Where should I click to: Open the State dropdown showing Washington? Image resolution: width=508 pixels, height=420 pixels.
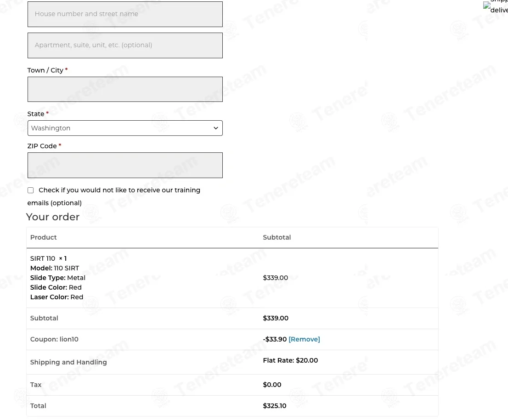pyautogui.click(x=119, y=128)
